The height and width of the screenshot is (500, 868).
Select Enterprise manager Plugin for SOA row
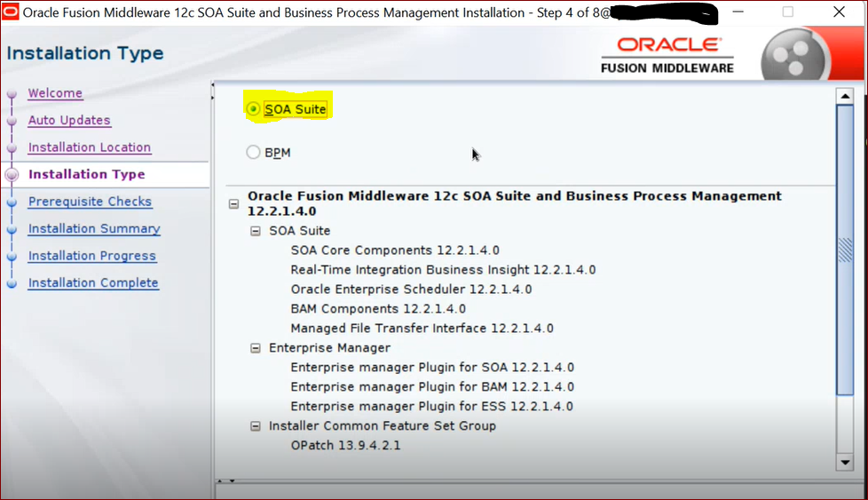click(432, 367)
